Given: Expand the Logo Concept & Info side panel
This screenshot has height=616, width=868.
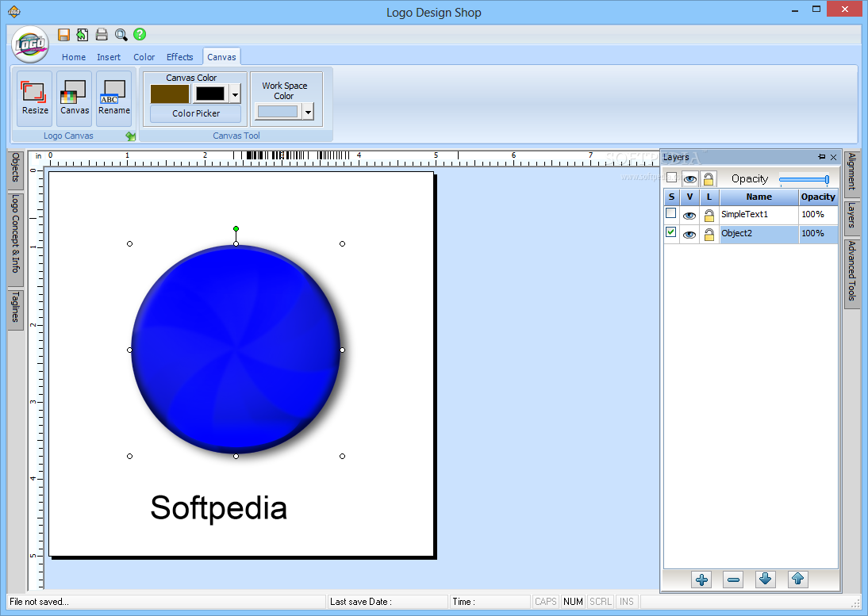Looking at the screenshot, I should pos(16,239).
